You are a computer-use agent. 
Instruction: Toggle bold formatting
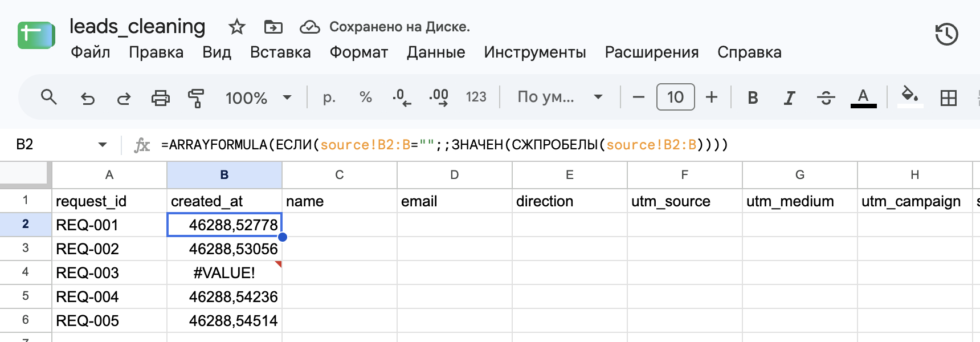[x=753, y=98]
